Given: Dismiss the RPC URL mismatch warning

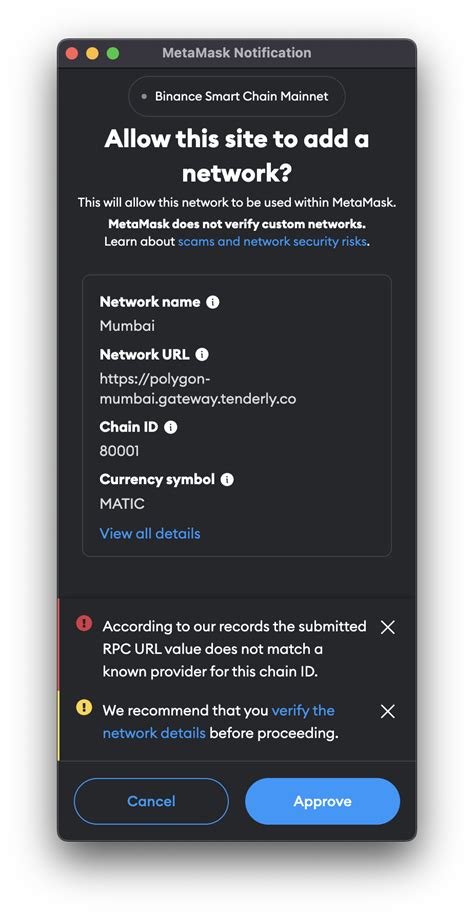Looking at the screenshot, I should point(387,628).
